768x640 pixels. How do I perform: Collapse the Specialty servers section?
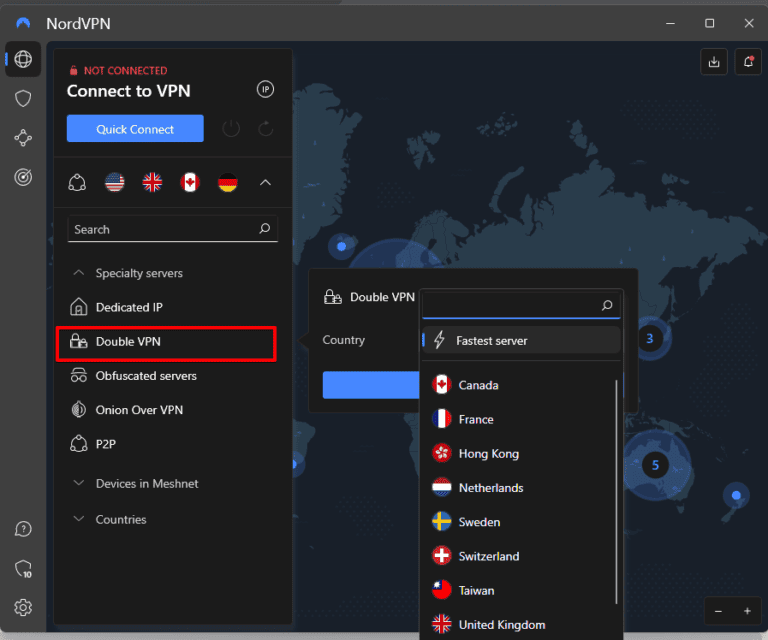(x=78, y=273)
